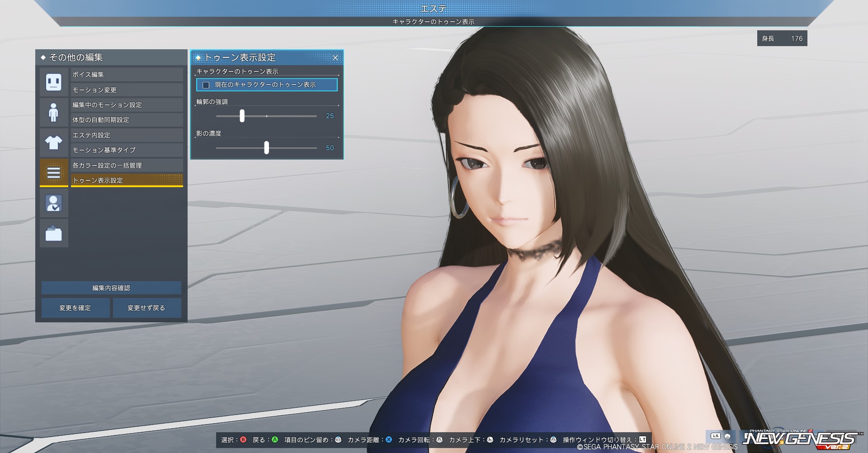Viewport: 868px width, 453px height.
Task: Select the face/voice category icon
Action: (54, 82)
